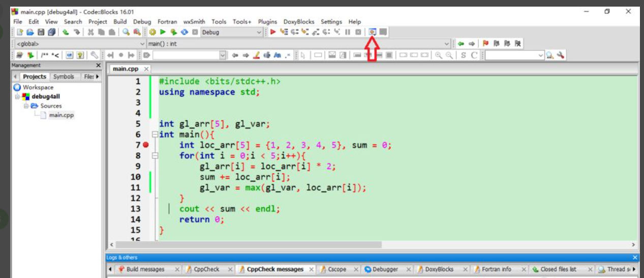Image resolution: width=644 pixels, height=278 pixels.
Task: Save the current file via toolbar
Action: pyautogui.click(x=41, y=32)
